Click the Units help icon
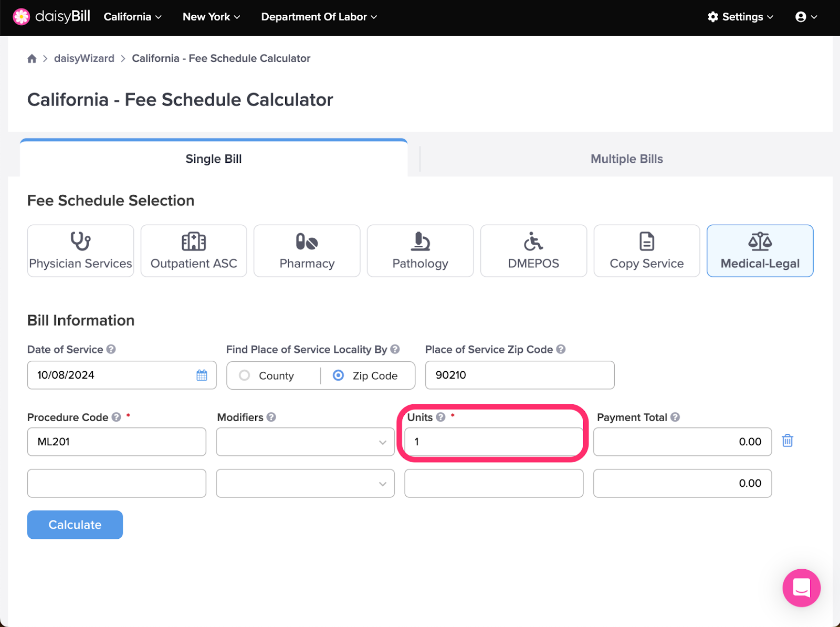Image resolution: width=840 pixels, height=627 pixels. [440, 417]
